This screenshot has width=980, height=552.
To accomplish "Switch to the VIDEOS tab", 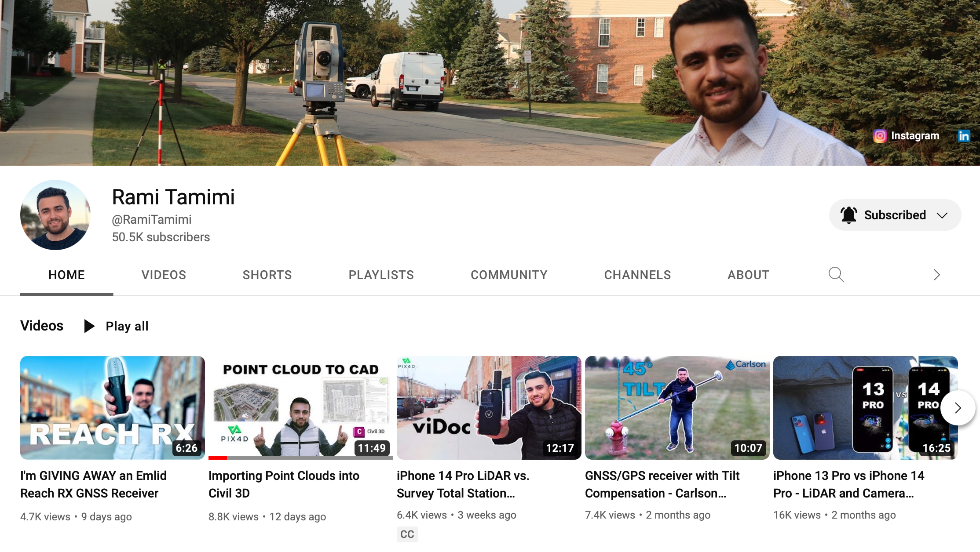I will pyautogui.click(x=164, y=275).
